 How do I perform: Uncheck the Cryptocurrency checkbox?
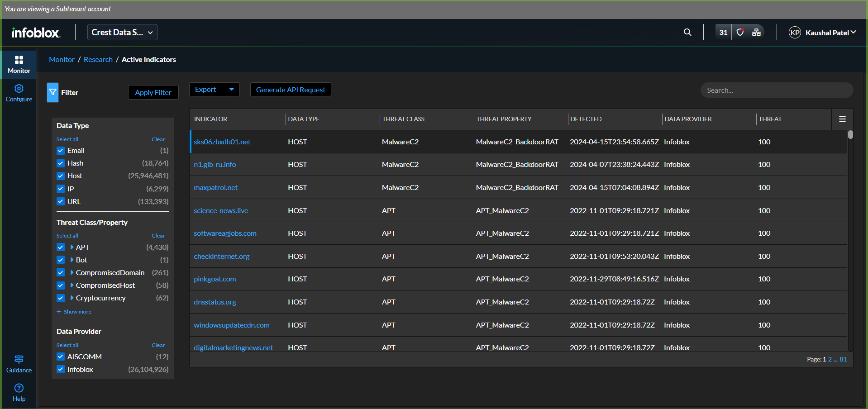pyautogui.click(x=61, y=298)
